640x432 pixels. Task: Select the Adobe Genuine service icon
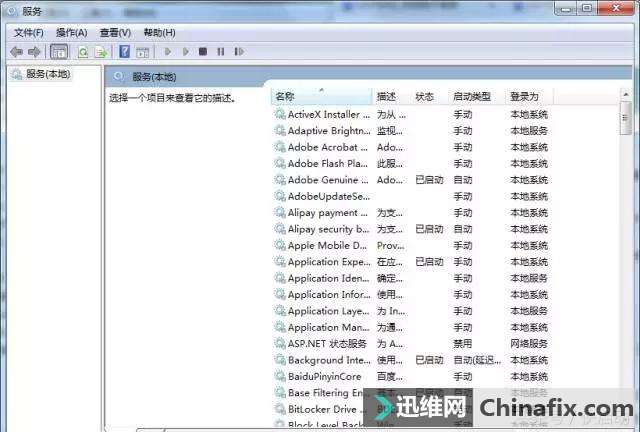point(280,180)
